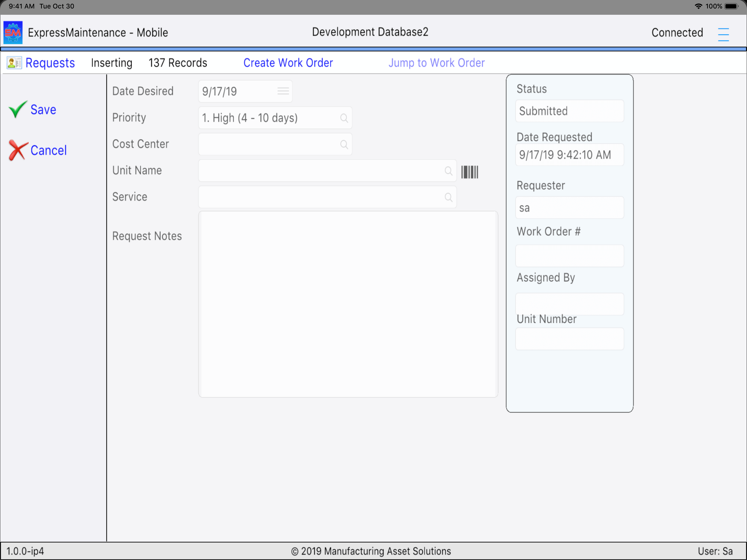Open Cost Center lookup magnifier

click(344, 144)
